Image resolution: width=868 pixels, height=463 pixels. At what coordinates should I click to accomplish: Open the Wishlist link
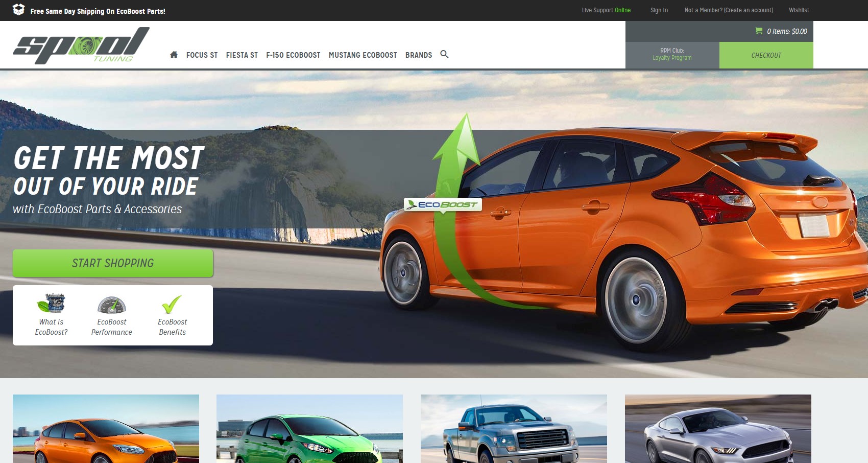(x=799, y=10)
